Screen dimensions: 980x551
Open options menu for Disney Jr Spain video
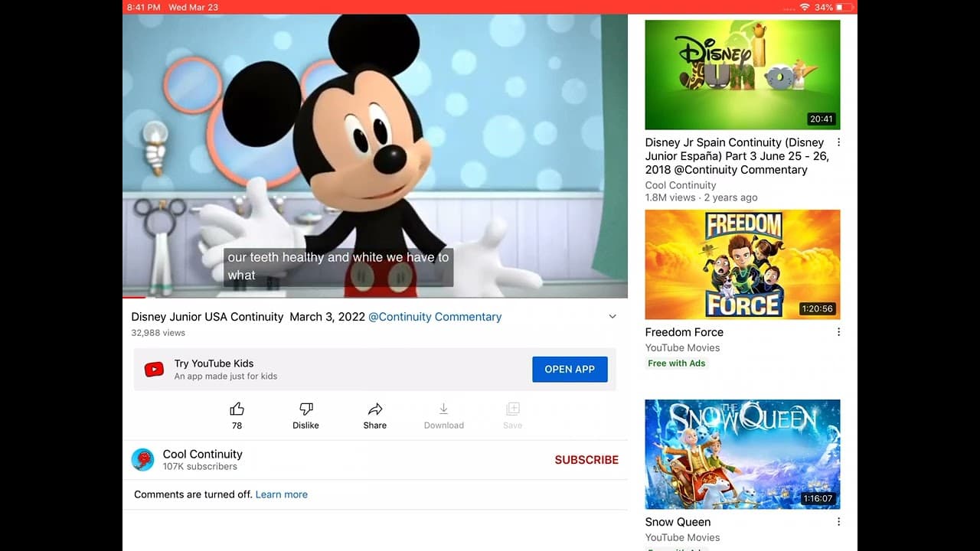pos(838,142)
